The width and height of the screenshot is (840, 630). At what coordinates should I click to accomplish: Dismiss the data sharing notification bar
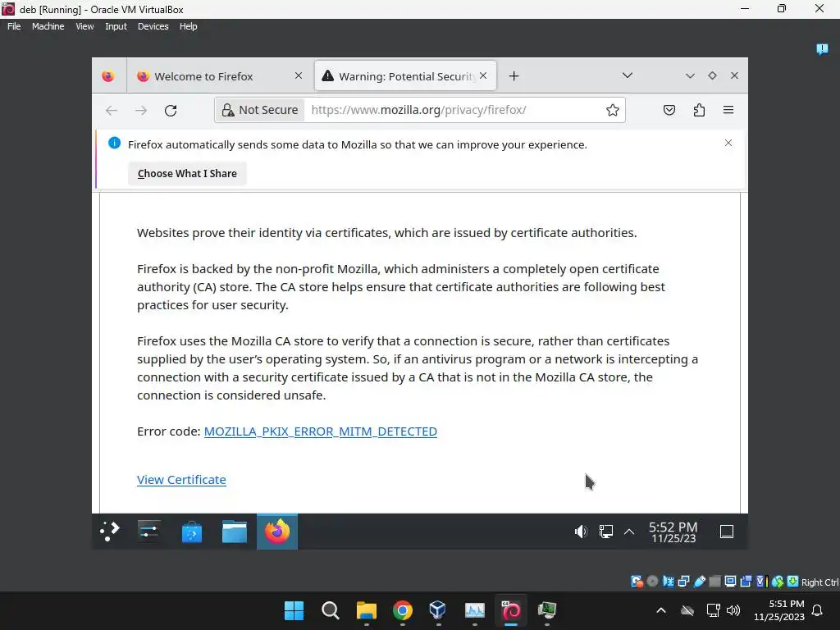click(728, 143)
